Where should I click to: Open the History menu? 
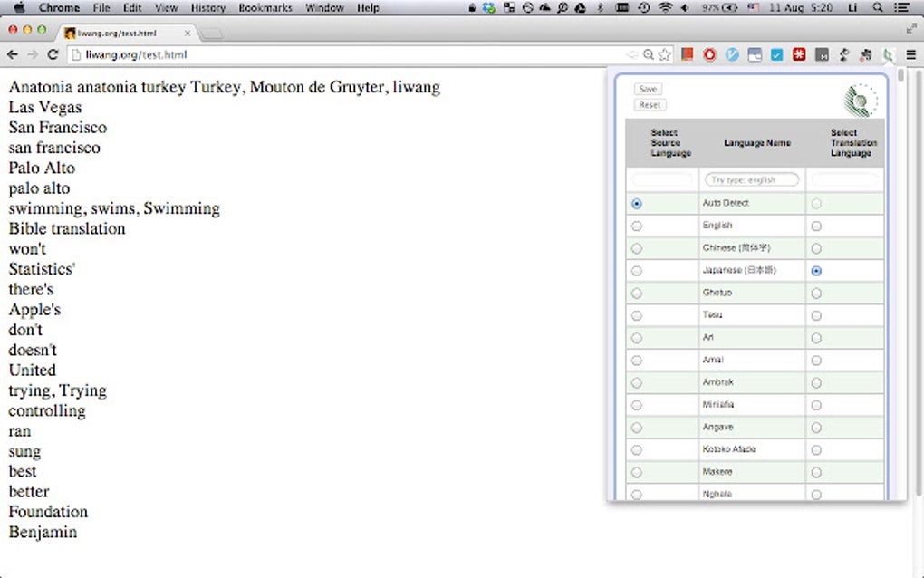[208, 7]
